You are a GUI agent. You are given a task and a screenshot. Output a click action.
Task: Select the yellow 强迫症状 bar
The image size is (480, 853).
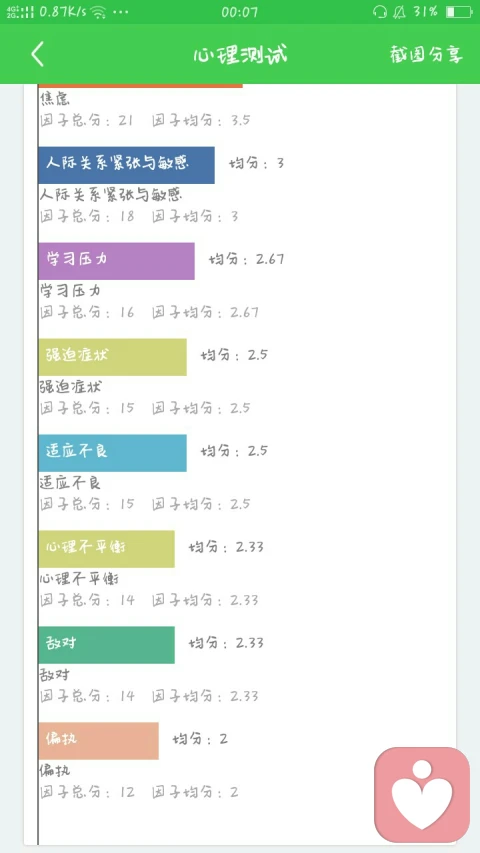click(113, 357)
